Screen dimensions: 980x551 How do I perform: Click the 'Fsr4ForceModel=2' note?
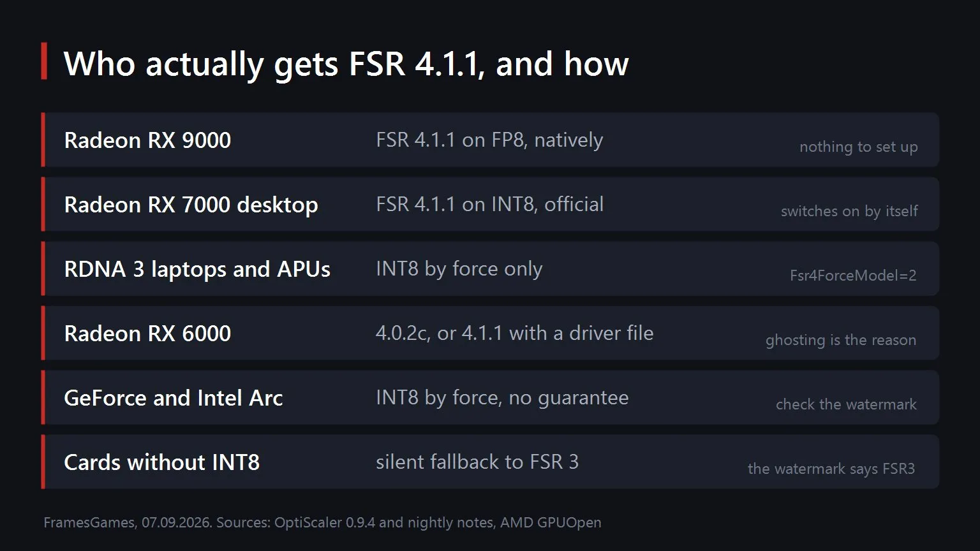[853, 275]
